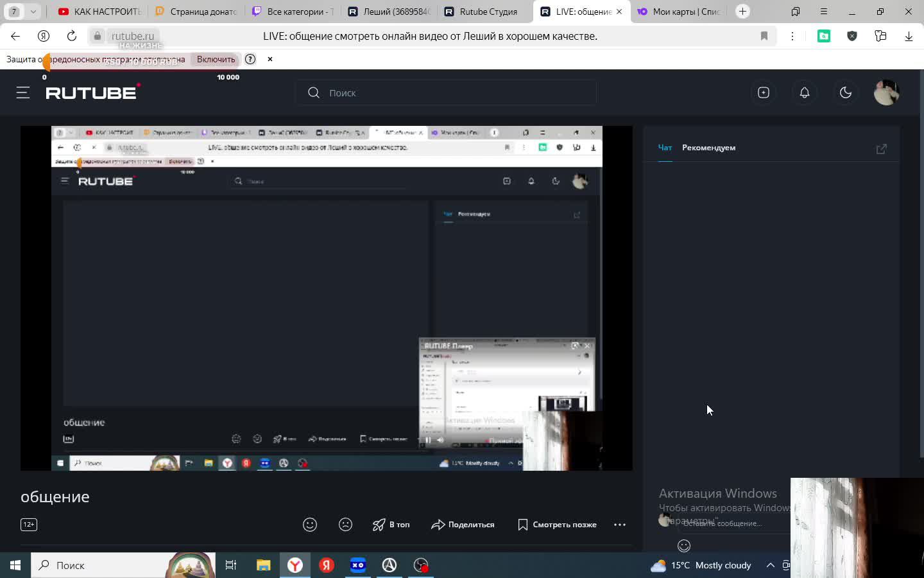Open the extension icon beside the downloads arrow
This screenshot has width=924, height=578.
coord(880,36)
